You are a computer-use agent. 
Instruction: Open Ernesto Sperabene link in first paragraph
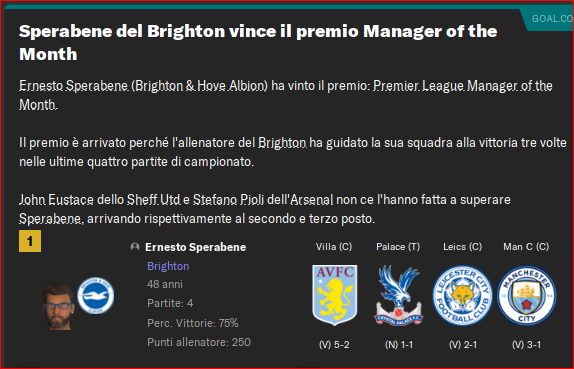coord(74,86)
